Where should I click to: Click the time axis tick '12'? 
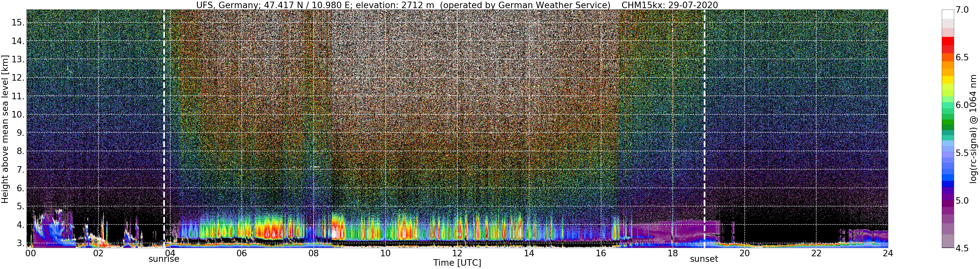pos(457,253)
